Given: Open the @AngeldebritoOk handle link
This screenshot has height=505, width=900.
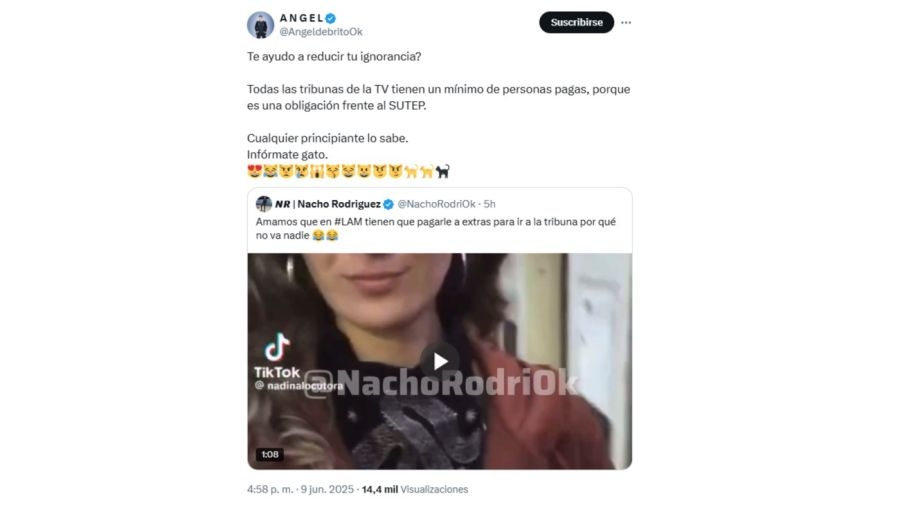Looking at the screenshot, I should click(x=321, y=32).
